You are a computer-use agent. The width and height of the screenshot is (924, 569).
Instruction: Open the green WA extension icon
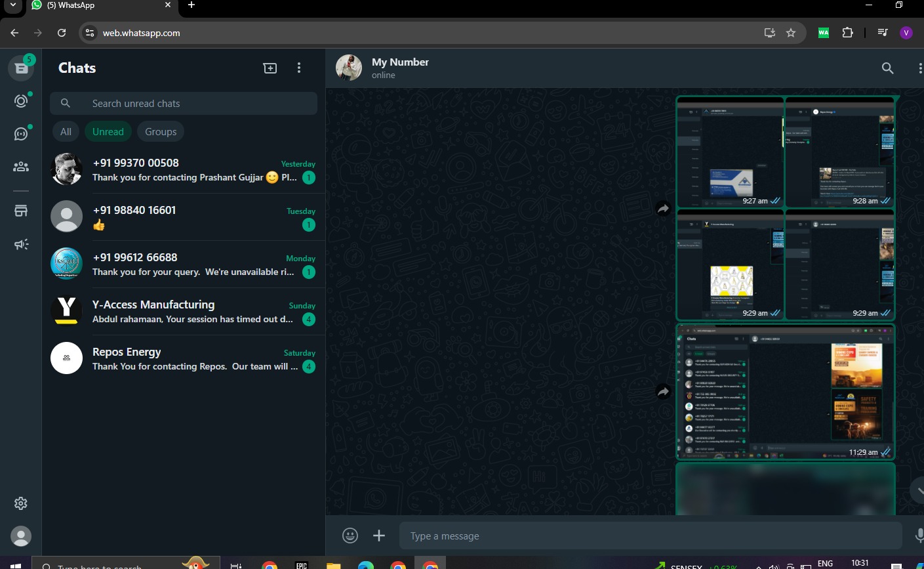824,33
